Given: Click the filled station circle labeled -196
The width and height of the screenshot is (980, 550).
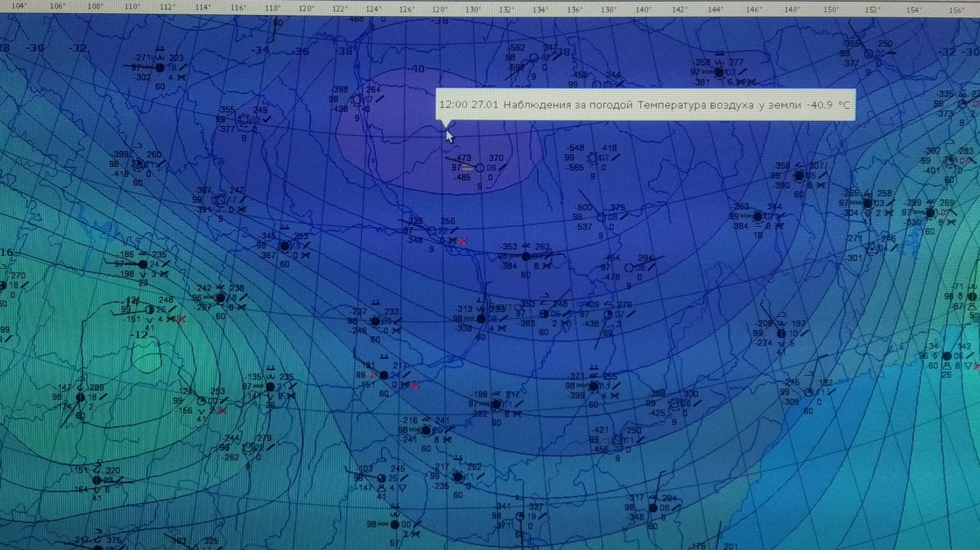Looking at the screenshot, I should pos(496,404).
